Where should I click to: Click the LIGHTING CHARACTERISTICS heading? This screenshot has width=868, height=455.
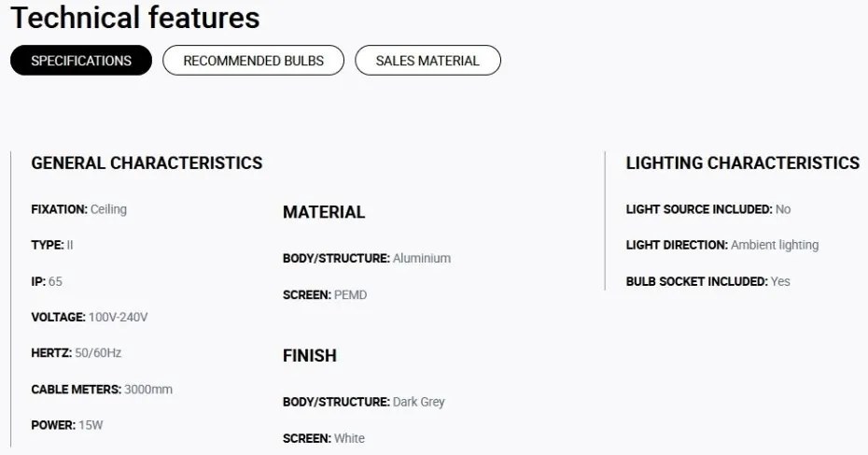(x=742, y=163)
